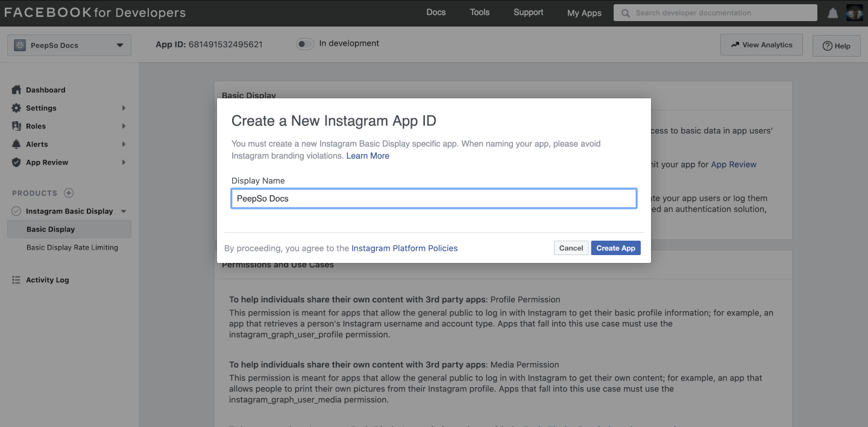Select Basic Display in the sidebar
This screenshot has height=427, width=868.
pyautogui.click(x=69, y=229)
